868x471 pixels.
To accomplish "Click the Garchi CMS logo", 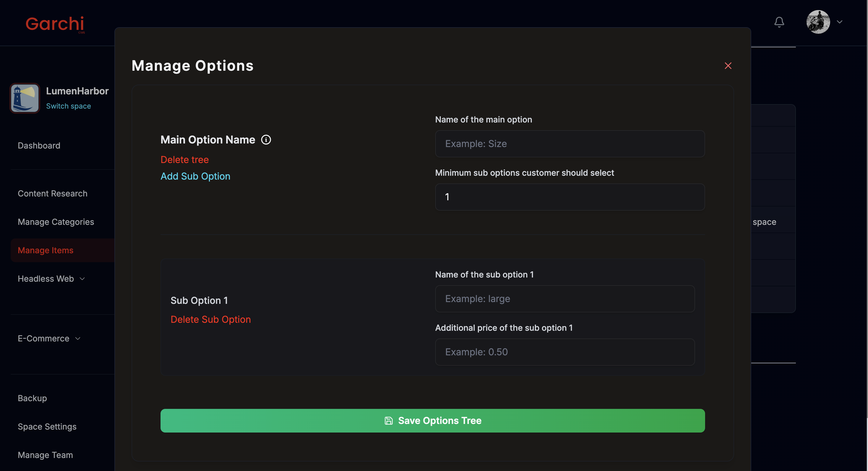I will [55, 24].
